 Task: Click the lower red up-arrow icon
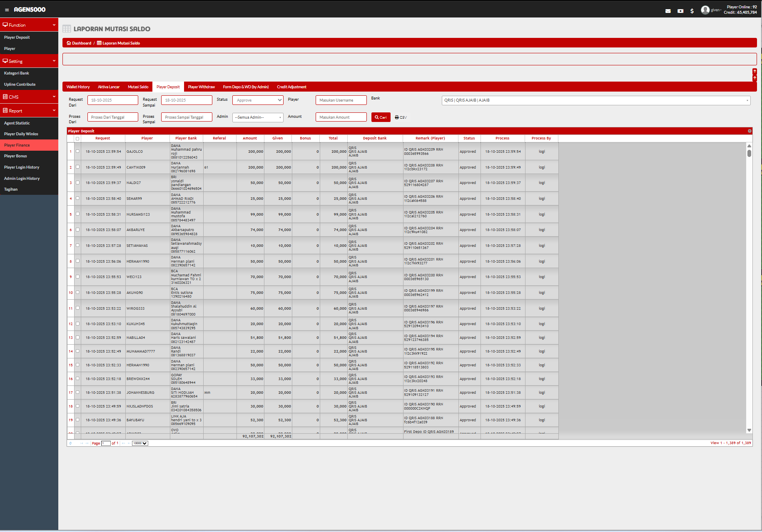coord(755,78)
